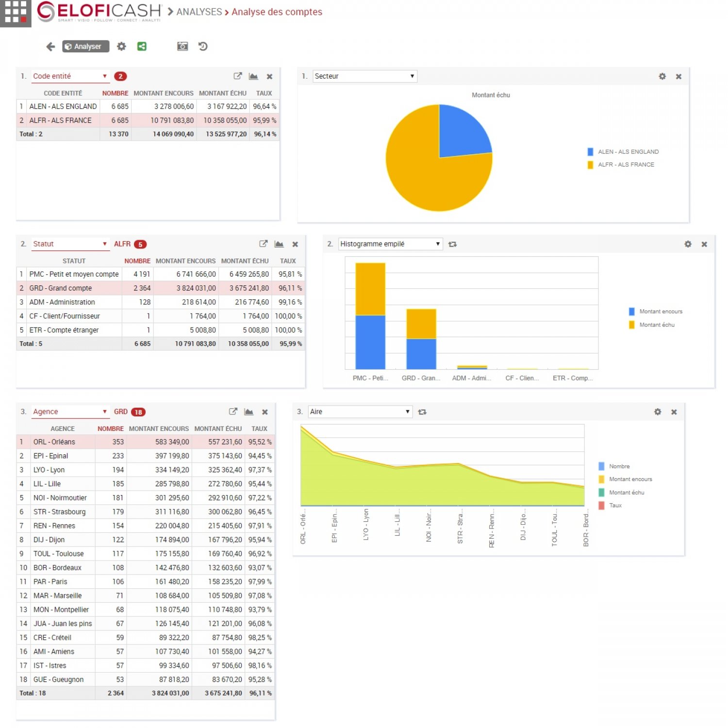This screenshot has height=728, width=728.
Task: Open the Code entité dropdown
Action: coord(70,76)
